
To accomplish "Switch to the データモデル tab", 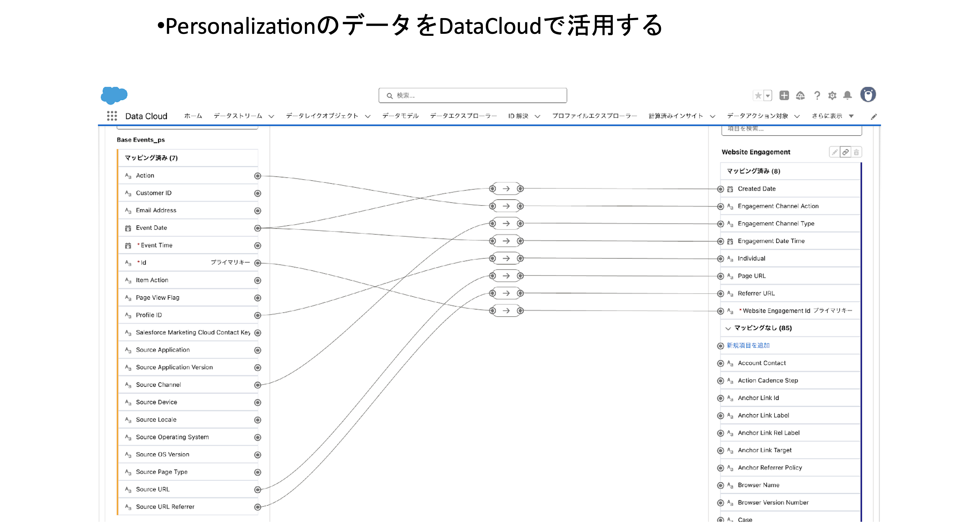I will pos(400,116).
